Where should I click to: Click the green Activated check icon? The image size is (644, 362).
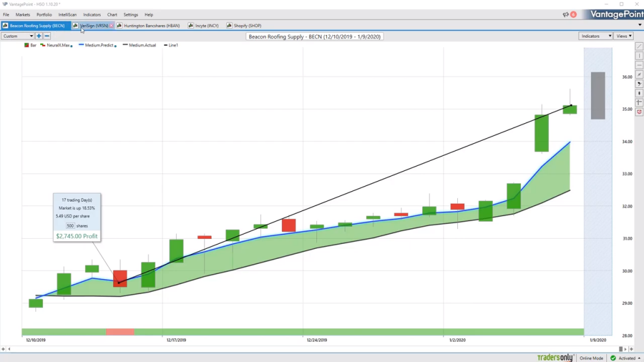[613, 358]
